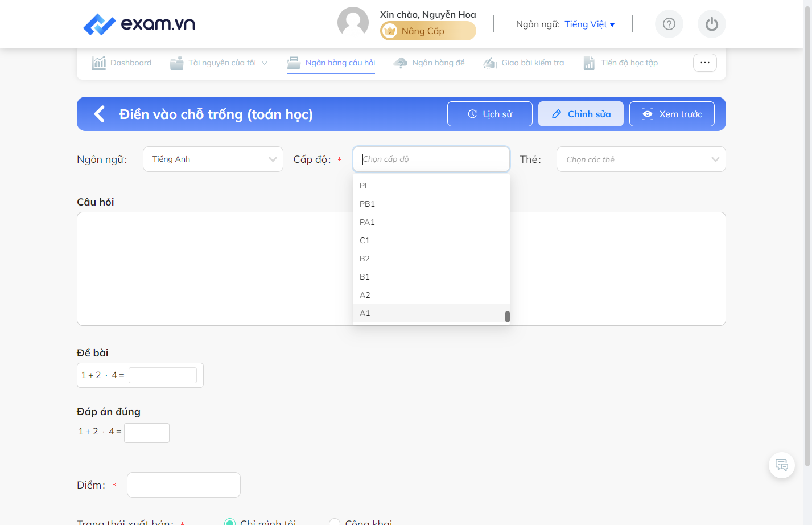Click the Giao bài kiểm tra icon

(491, 63)
